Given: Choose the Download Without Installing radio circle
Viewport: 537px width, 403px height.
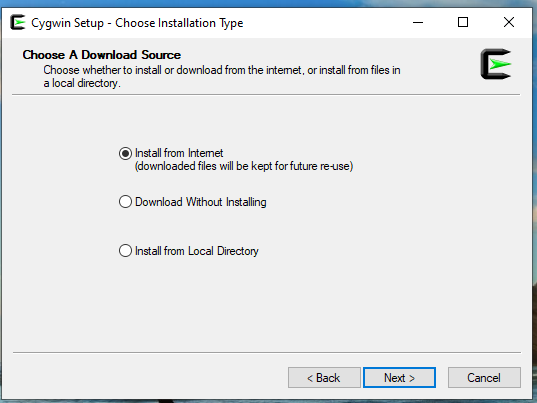Looking at the screenshot, I should coord(125,202).
